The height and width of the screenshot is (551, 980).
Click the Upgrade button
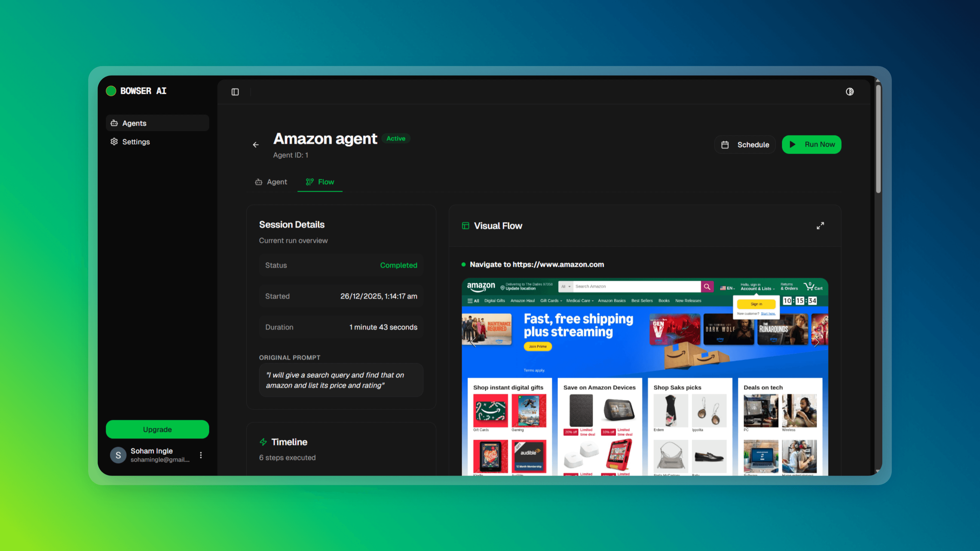tap(157, 429)
